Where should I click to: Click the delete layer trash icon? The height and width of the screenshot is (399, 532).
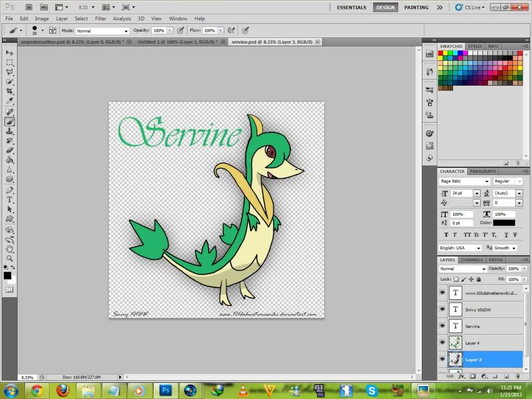(x=517, y=376)
